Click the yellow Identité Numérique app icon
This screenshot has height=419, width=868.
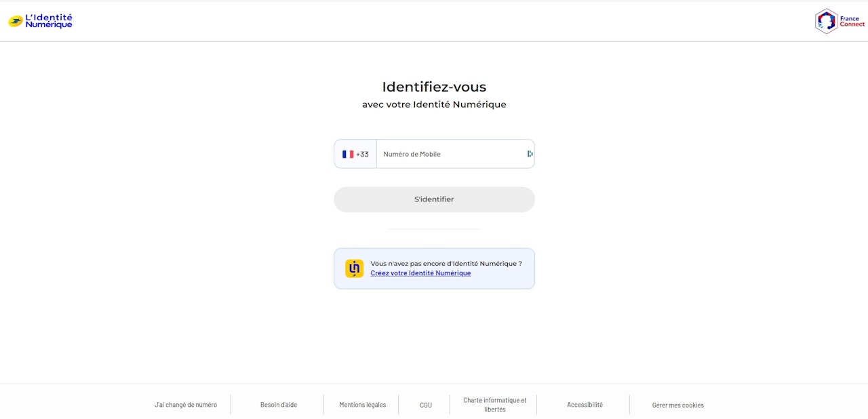(354, 268)
